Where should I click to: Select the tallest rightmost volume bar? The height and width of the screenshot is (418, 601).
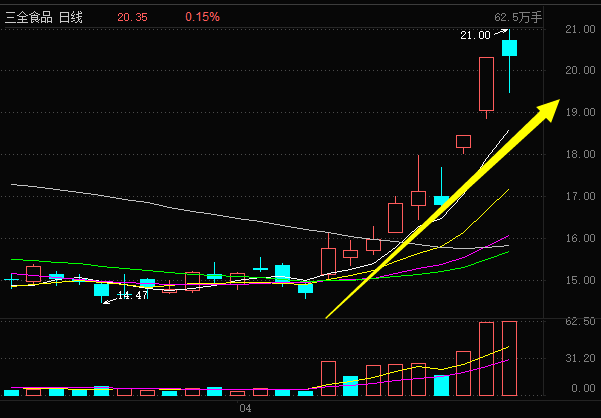point(509,358)
